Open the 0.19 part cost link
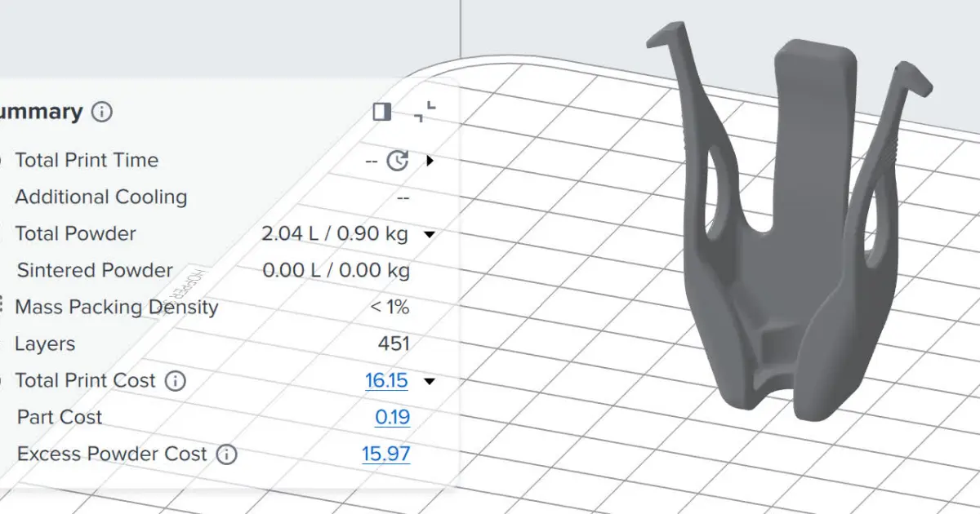This screenshot has height=514, width=980. tap(393, 418)
